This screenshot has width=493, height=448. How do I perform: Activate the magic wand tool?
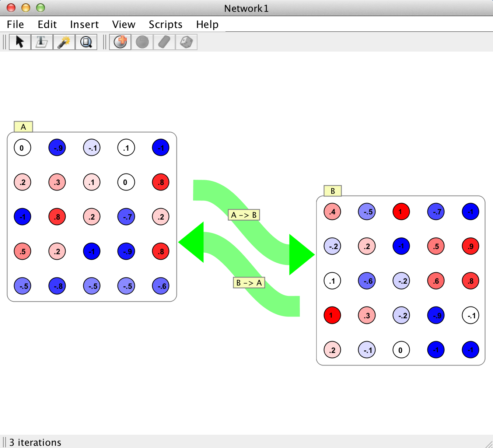(64, 42)
